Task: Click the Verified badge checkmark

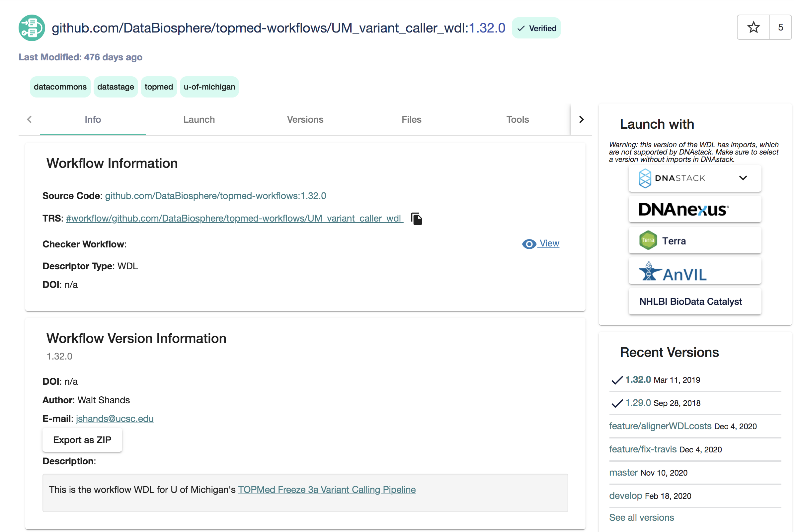Action: point(520,28)
